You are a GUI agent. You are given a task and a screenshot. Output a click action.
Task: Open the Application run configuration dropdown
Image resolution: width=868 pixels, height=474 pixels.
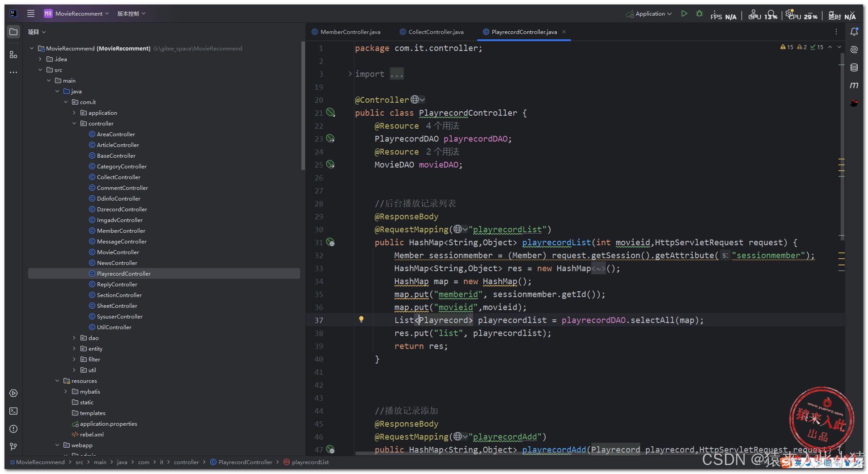pos(649,13)
